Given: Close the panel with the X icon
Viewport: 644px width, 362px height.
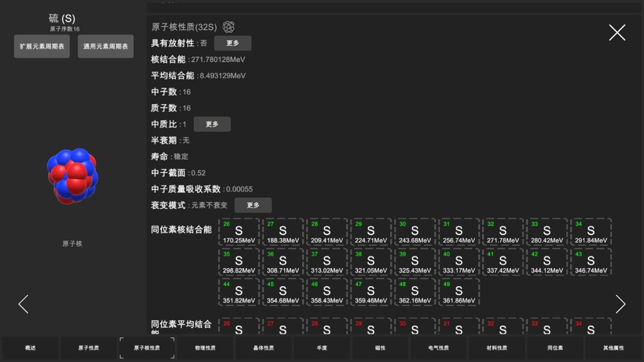Looking at the screenshot, I should [617, 32].
